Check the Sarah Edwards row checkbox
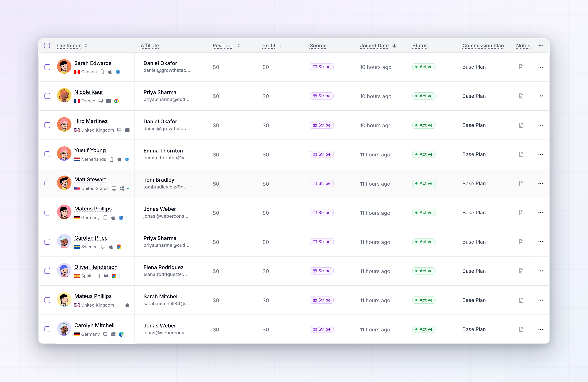 coord(47,67)
